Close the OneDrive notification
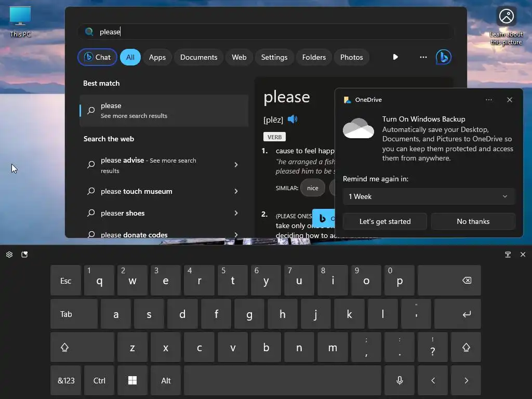 click(510, 100)
